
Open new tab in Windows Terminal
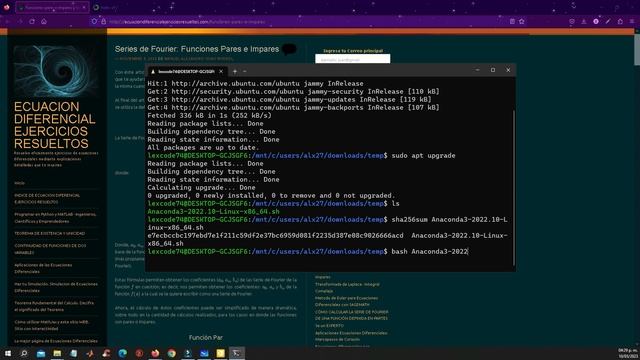pos(235,71)
